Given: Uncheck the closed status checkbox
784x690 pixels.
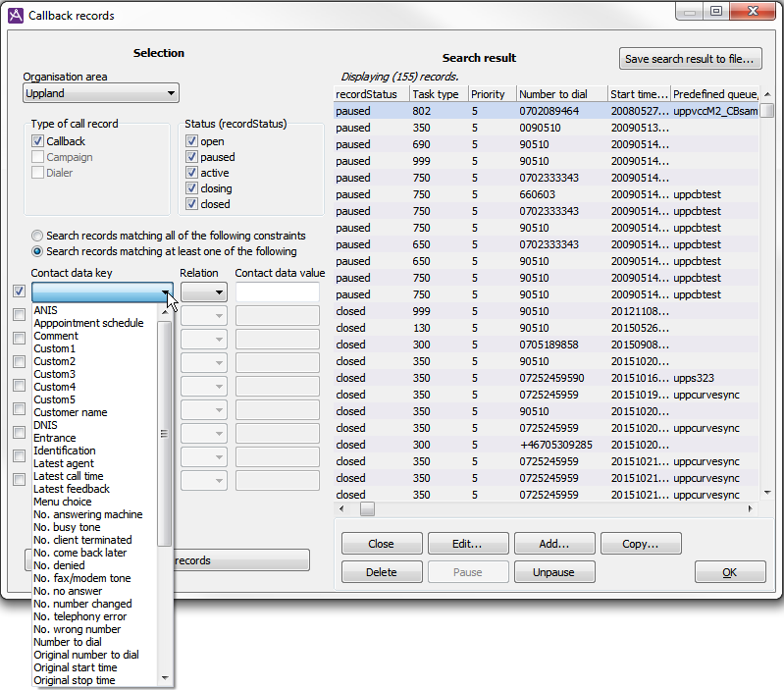Looking at the screenshot, I should [x=191, y=204].
